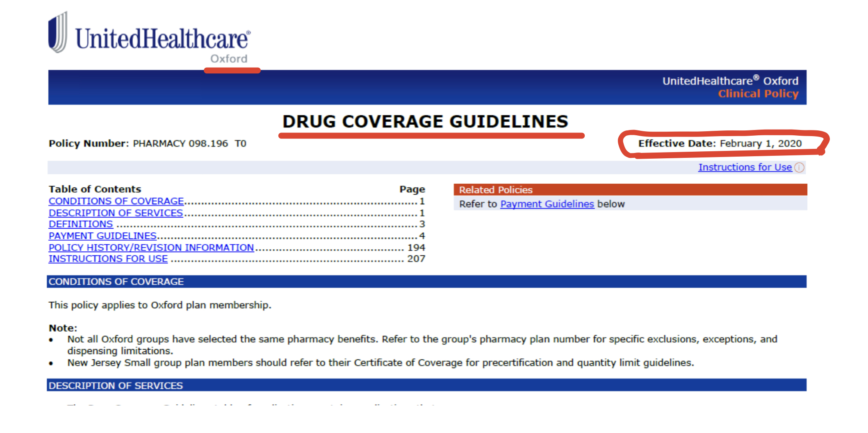The width and height of the screenshot is (868, 433).
Task: Click the New Jersey Small group bullet text
Action: pyautogui.click(x=380, y=363)
